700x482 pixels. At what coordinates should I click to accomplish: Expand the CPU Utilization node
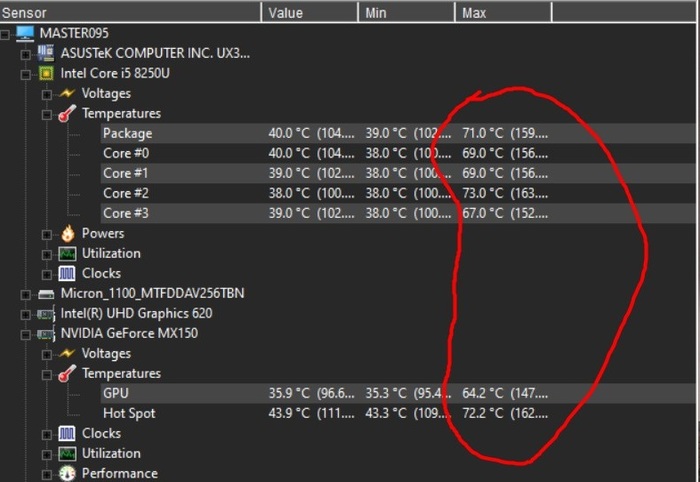pos(46,255)
